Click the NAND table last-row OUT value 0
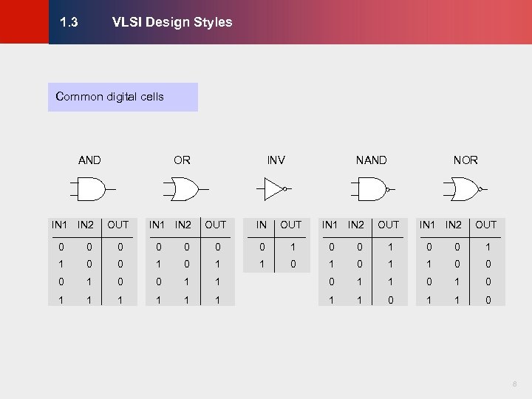 391,300
